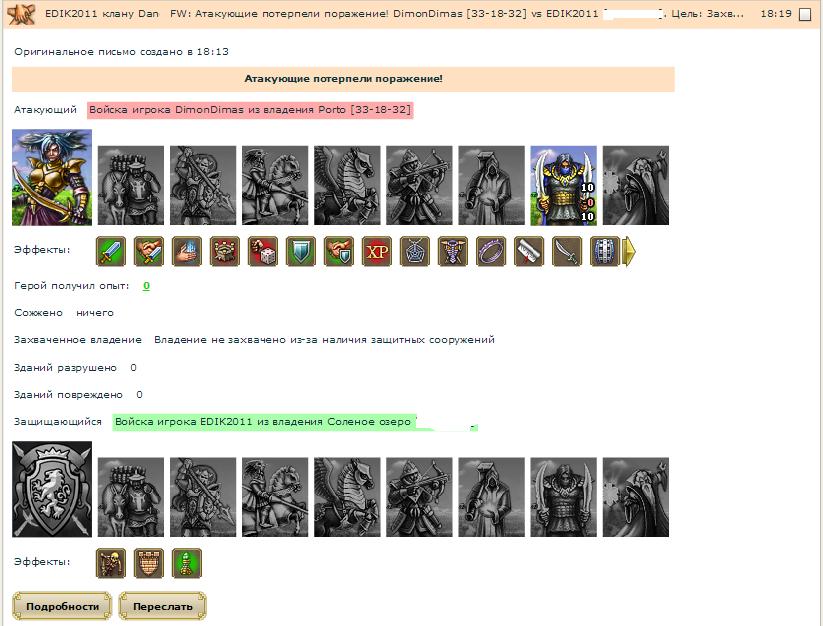This screenshot has width=823, height=626.
Task: Click the green sword effect icon
Action: pos(111,251)
